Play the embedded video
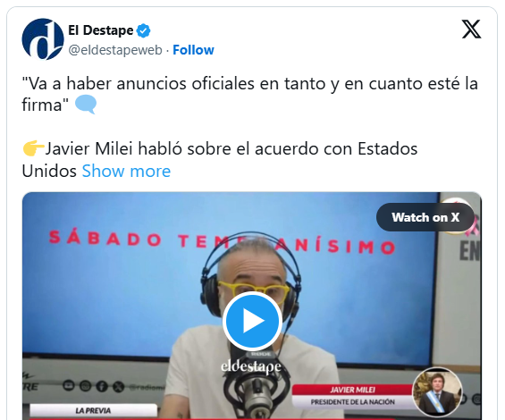Screen dimensions: 505x420 [x=252, y=321]
